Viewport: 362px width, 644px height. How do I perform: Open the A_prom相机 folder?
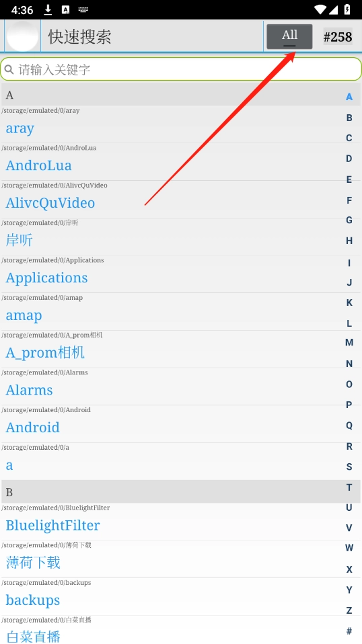pos(181,349)
